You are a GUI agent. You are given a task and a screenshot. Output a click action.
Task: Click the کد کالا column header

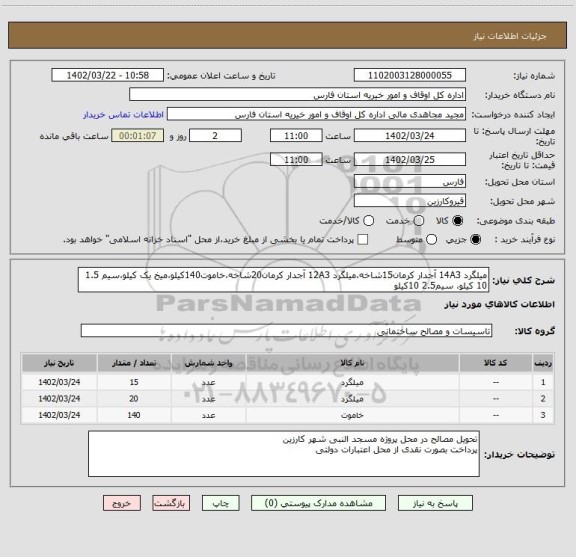pyautogui.click(x=496, y=363)
